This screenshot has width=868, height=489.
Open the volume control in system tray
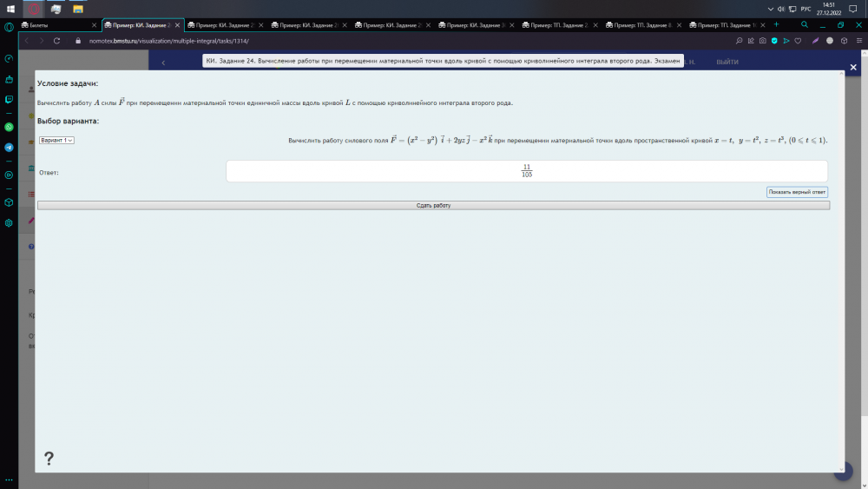(x=781, y=9)
